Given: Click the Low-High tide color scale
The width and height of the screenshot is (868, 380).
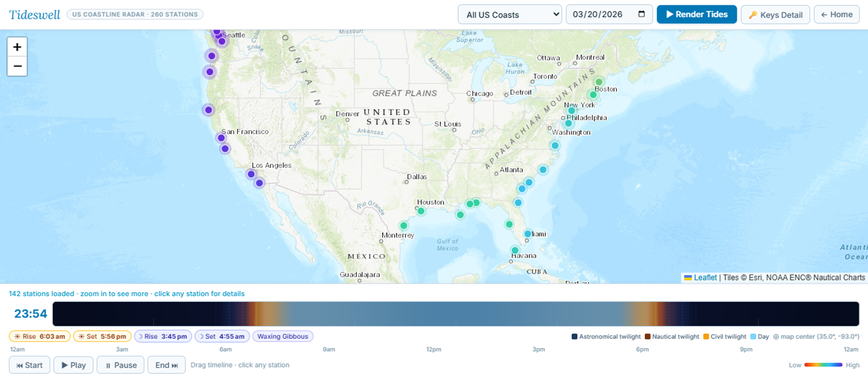Looking at the screenshot, I should click(824, 365).
